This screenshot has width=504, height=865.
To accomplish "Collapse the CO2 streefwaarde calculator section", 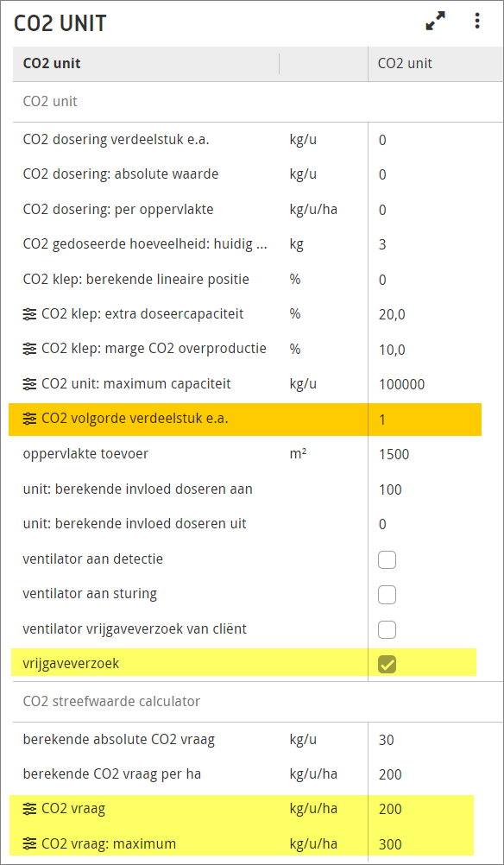I will click(111, 702).
